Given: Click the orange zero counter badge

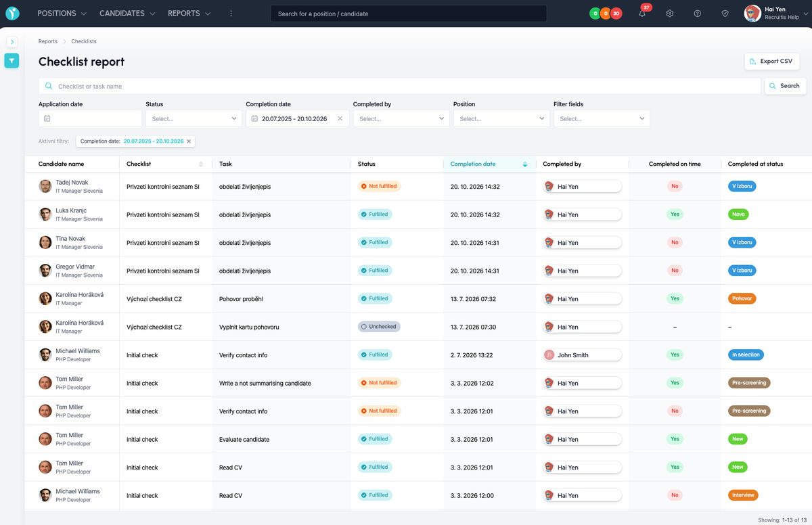Looking at the screenshot, I should pyautogui.click(x=605, y=14).
